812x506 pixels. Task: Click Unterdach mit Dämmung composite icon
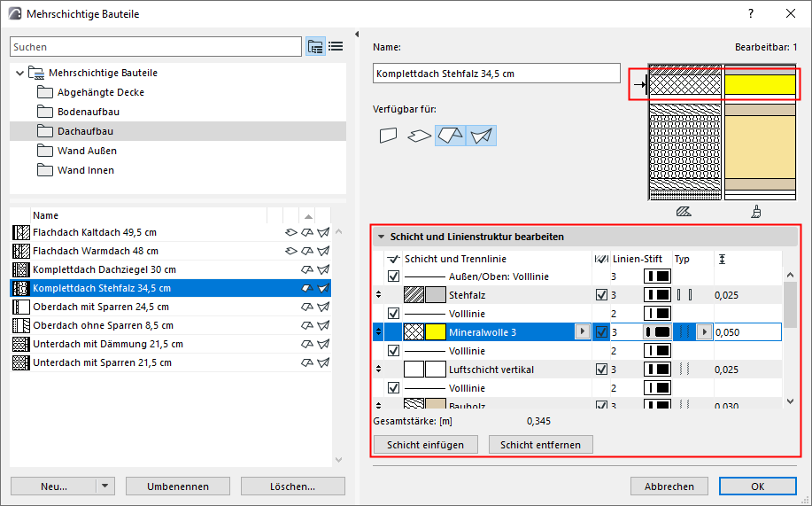coord(20,344)
